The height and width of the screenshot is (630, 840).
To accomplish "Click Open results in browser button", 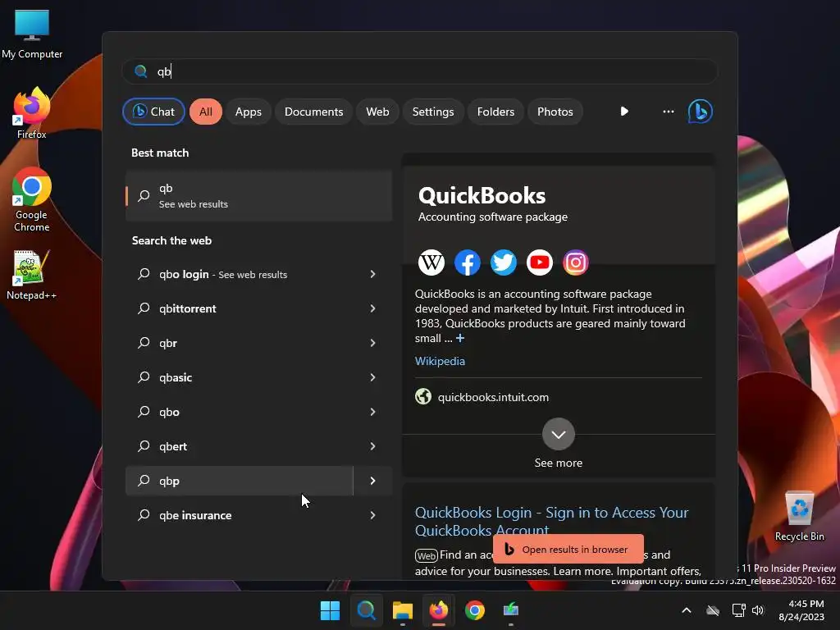I will [x=568, y=549].
